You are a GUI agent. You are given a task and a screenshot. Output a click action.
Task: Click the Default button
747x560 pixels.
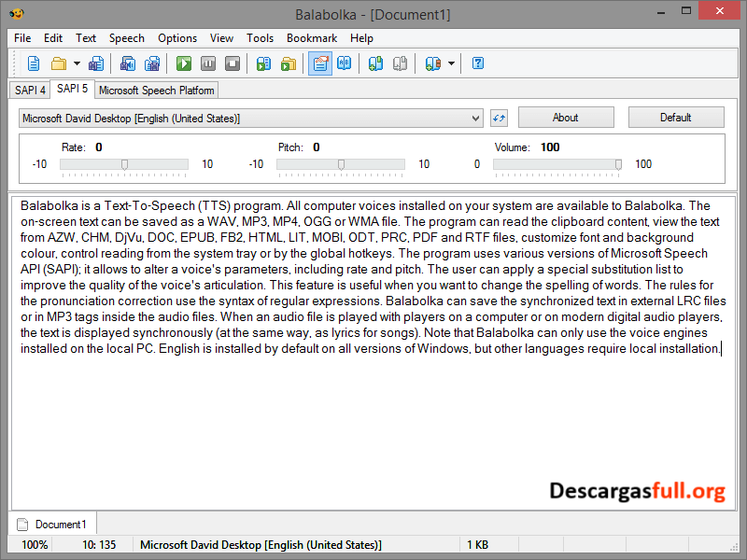[676, 118]
